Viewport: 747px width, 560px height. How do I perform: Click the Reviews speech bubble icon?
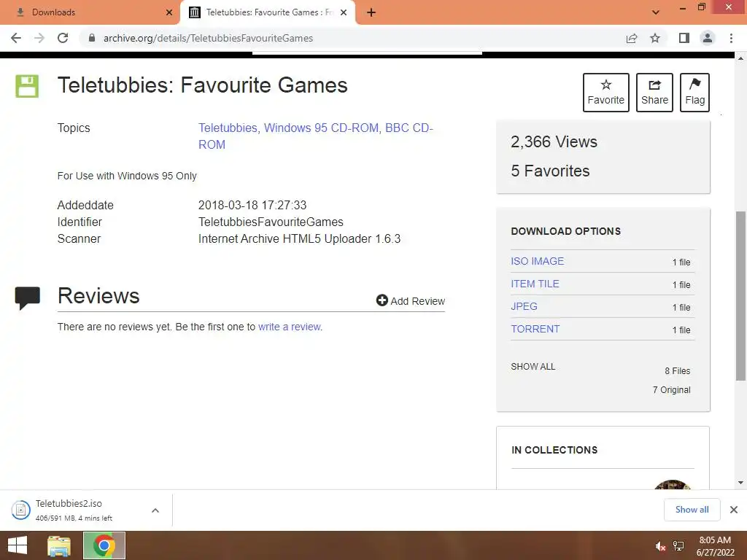pos(27,298)
